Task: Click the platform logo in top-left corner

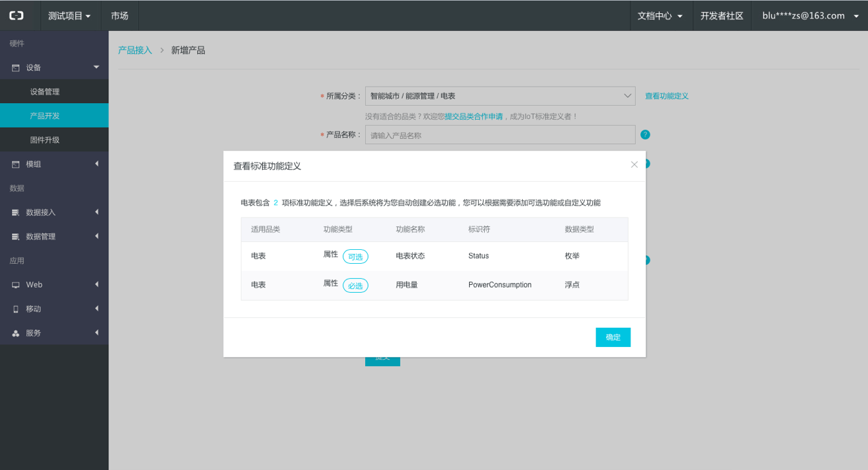Action: pyautogui.click(x=16, y=15)
